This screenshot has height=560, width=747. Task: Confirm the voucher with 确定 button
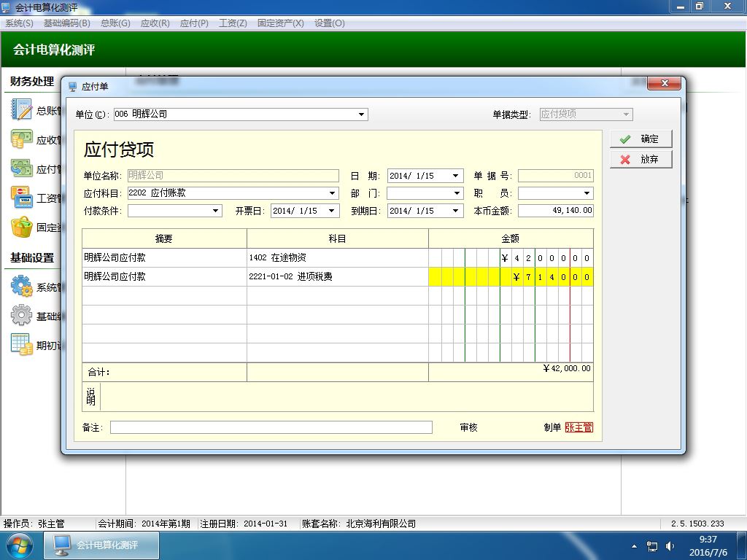[640, 139]
